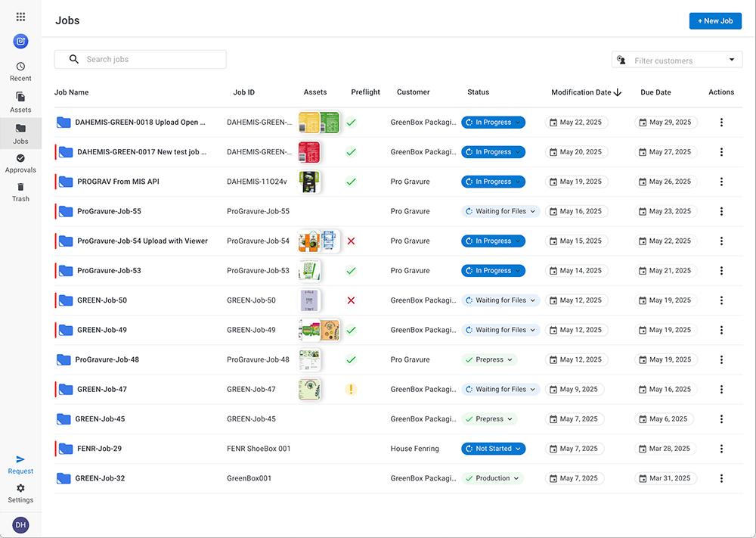The height and width of the screenshot is (538, 756).
Task: Open Prepress status dropdown for ProGravure-Job-48
Action: click(489, 360)
